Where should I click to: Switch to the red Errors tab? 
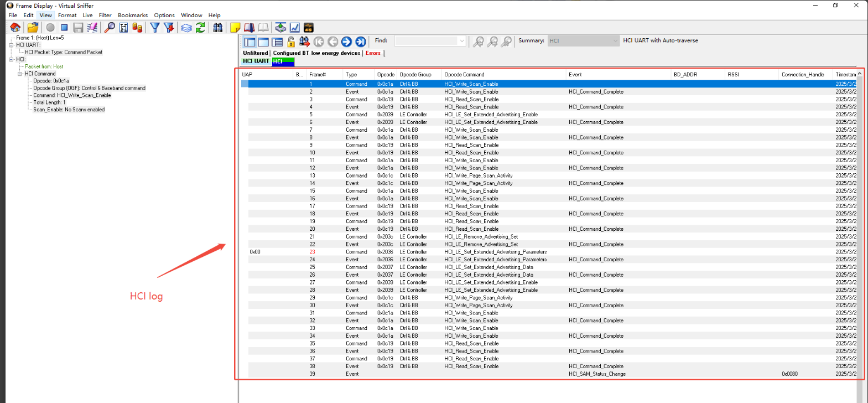coord(373,53)
